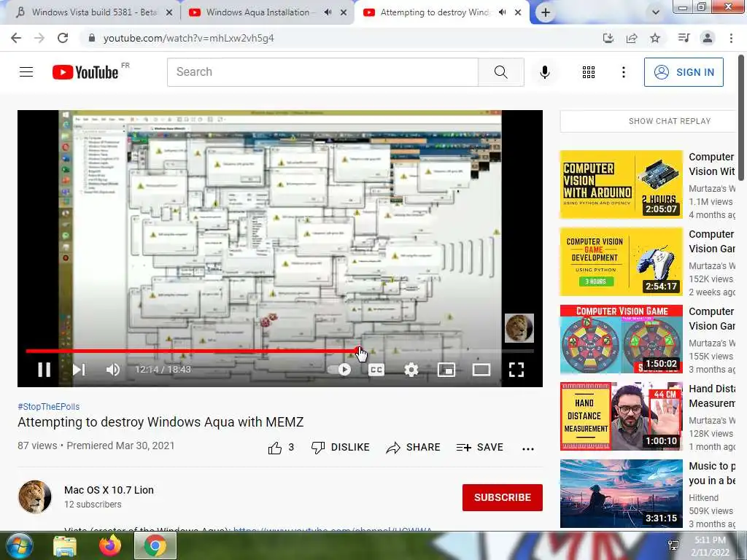Click the install/download icon in the address bar

(608, 38)
